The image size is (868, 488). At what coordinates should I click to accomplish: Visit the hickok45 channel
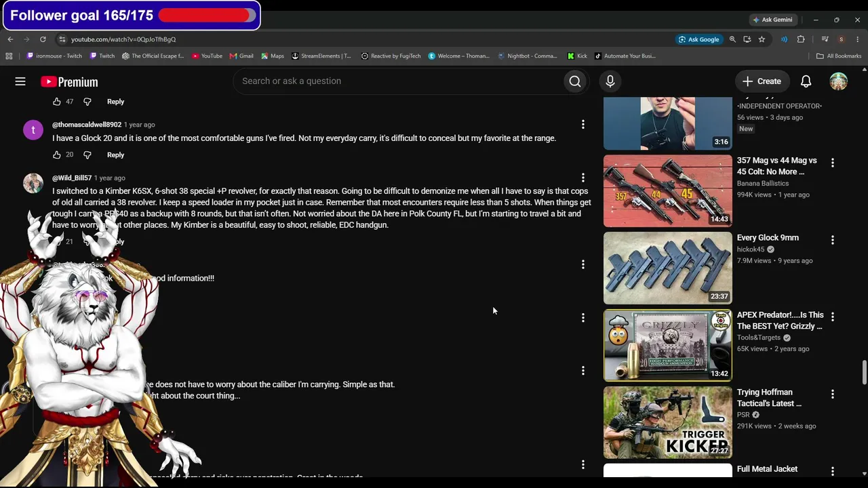point(751,249)
